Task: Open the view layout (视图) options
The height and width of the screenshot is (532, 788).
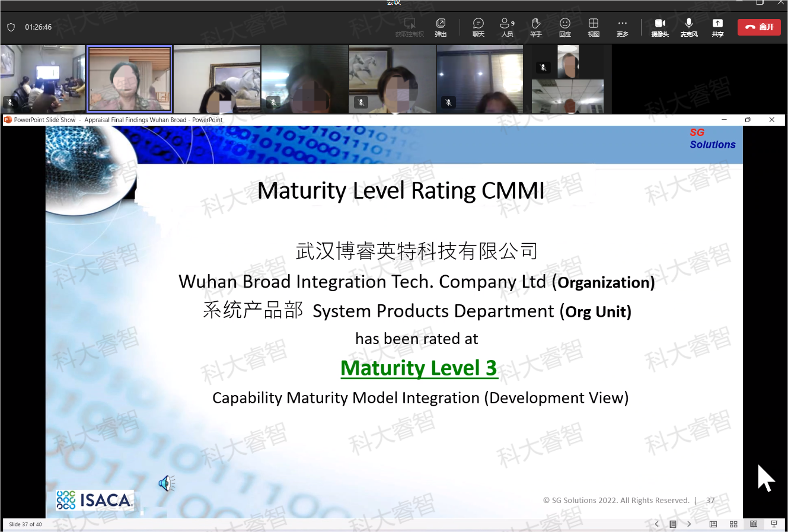Action: (x=594, y=27)
